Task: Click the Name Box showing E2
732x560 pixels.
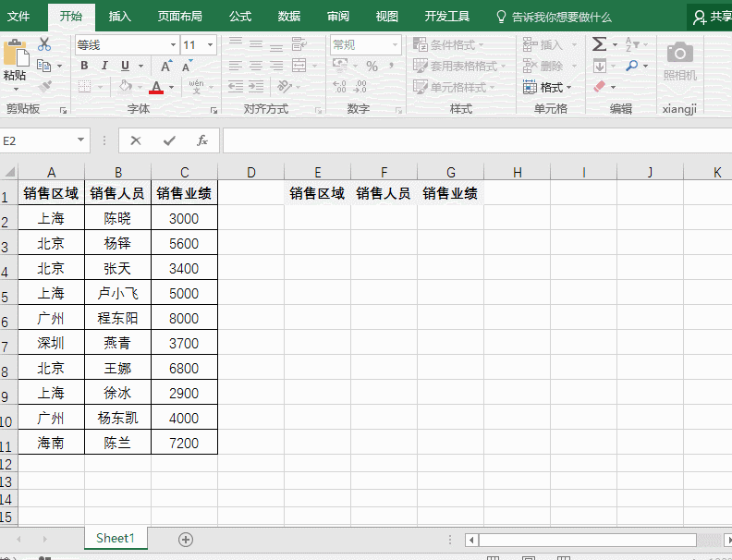Action: pos(37,141)
